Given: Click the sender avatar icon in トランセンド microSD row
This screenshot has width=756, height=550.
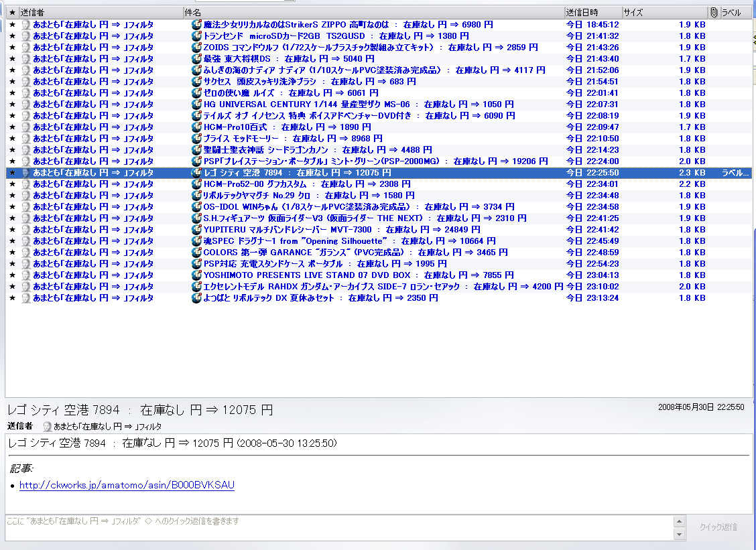Looking at the screenshot, I should coord(26,36).
